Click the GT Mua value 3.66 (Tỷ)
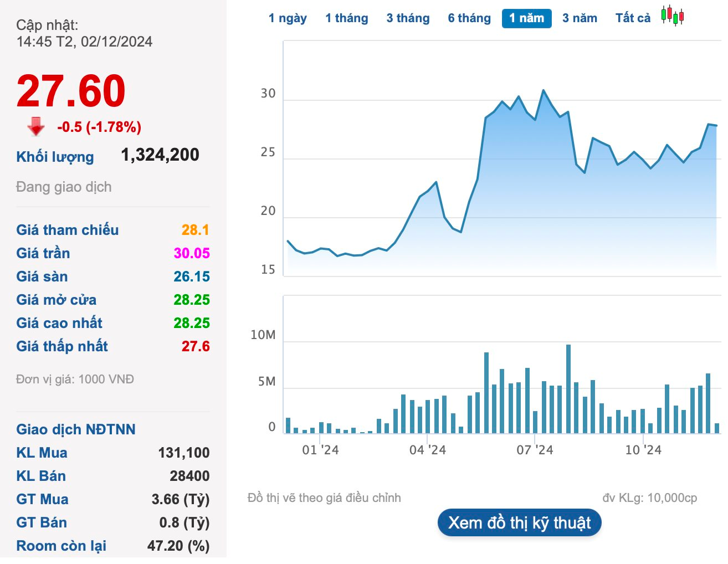The width and height of the screenshot is (728, 564). [x=181, y=499]
